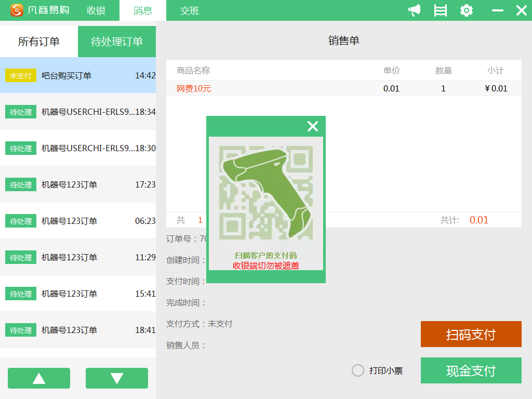Select 机器号123订单 at 11:29
The image size is (532, 399).
click(x=78, y=257)
